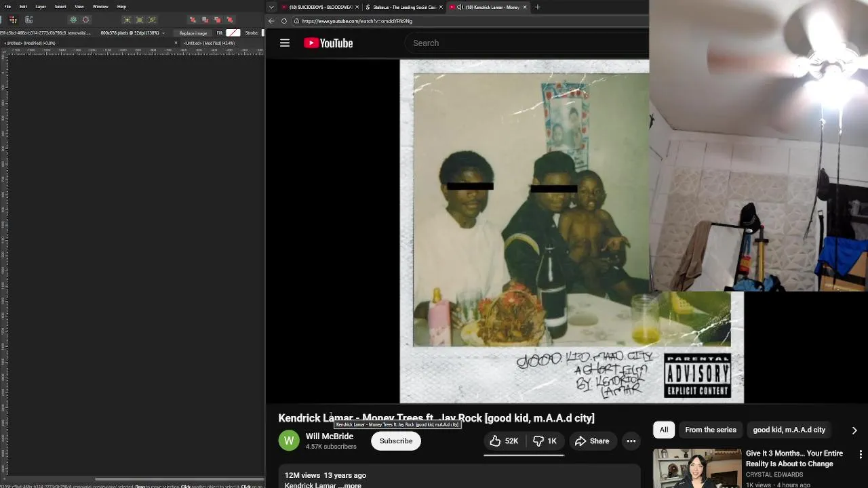The image size is (868, 488).
Task: Close the Stakeus browser tab
Action: [441, 7]
